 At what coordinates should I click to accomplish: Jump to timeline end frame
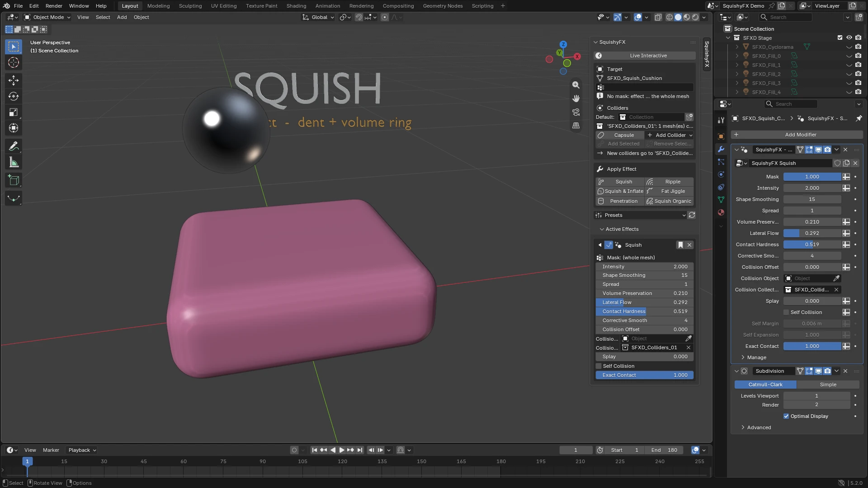click(x=360, y=450)
